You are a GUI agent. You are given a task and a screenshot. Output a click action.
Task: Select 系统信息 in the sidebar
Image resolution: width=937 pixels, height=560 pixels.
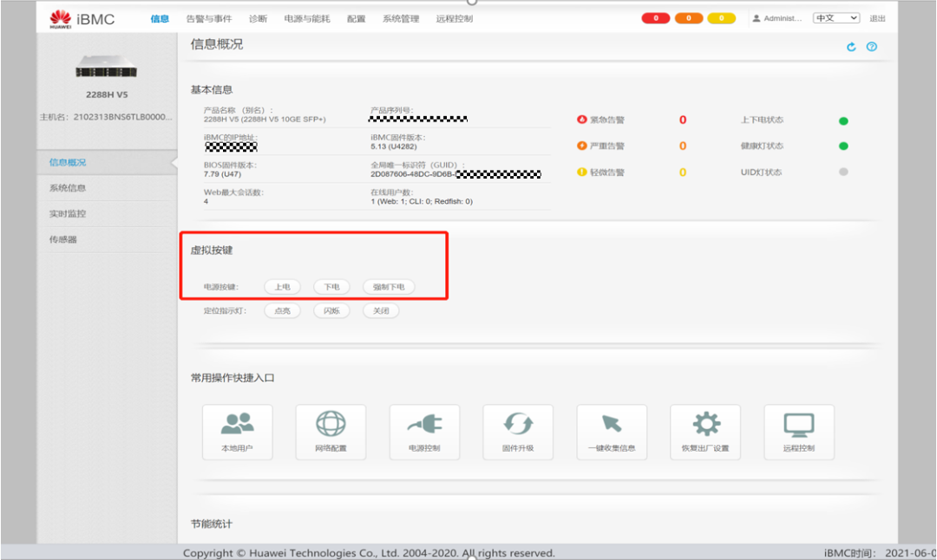point(107,188)
